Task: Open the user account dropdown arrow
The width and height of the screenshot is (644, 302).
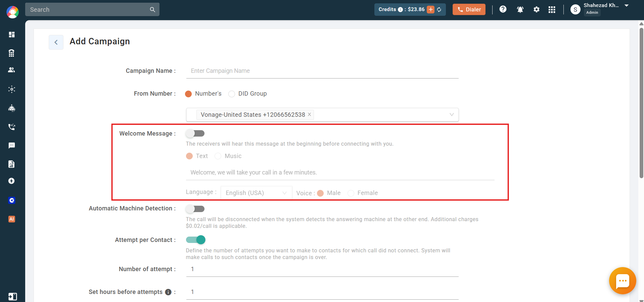Action: tap(627, 6)
